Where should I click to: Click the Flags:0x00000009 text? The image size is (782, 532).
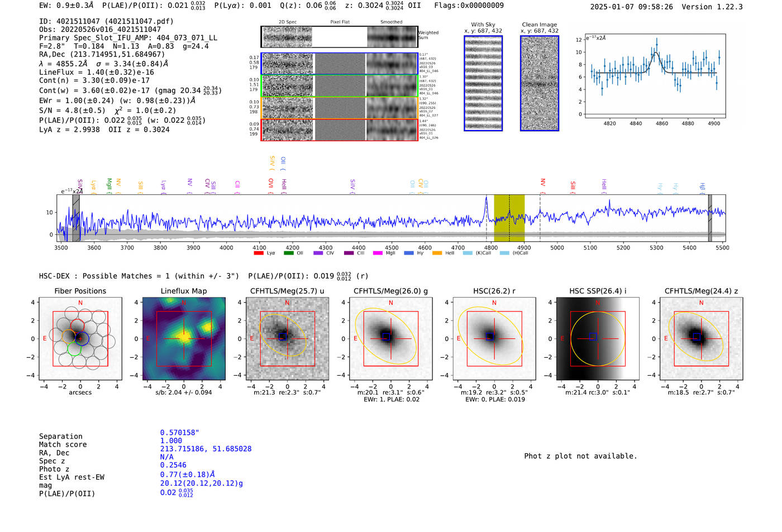469,6
